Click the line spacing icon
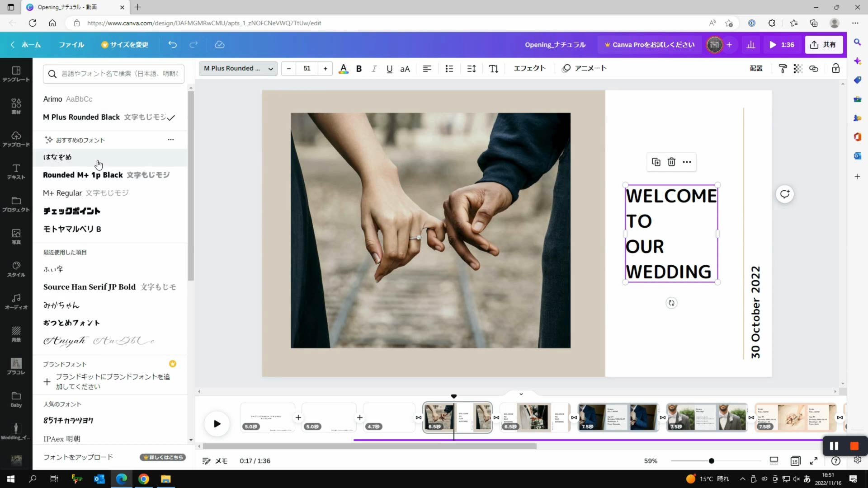 471,69
